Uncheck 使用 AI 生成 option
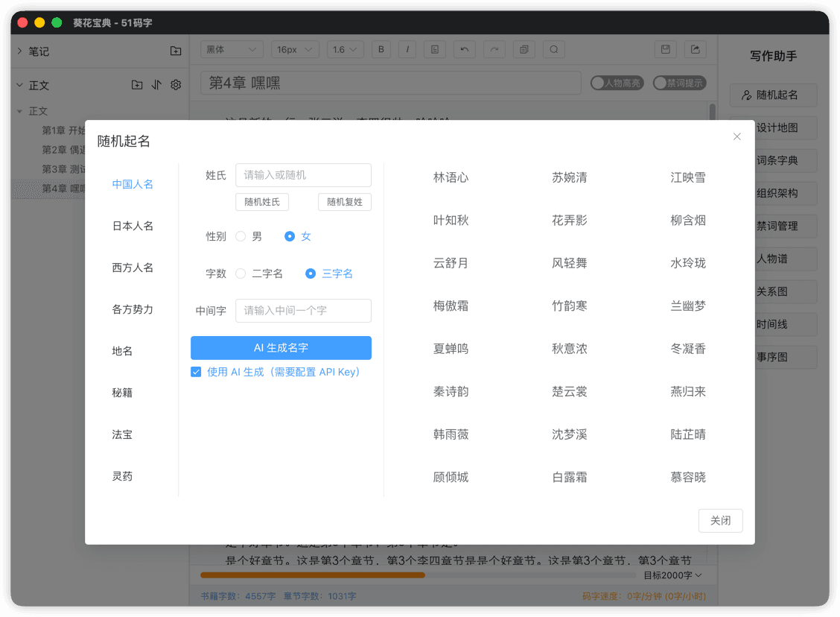 (x=195, y=372)
